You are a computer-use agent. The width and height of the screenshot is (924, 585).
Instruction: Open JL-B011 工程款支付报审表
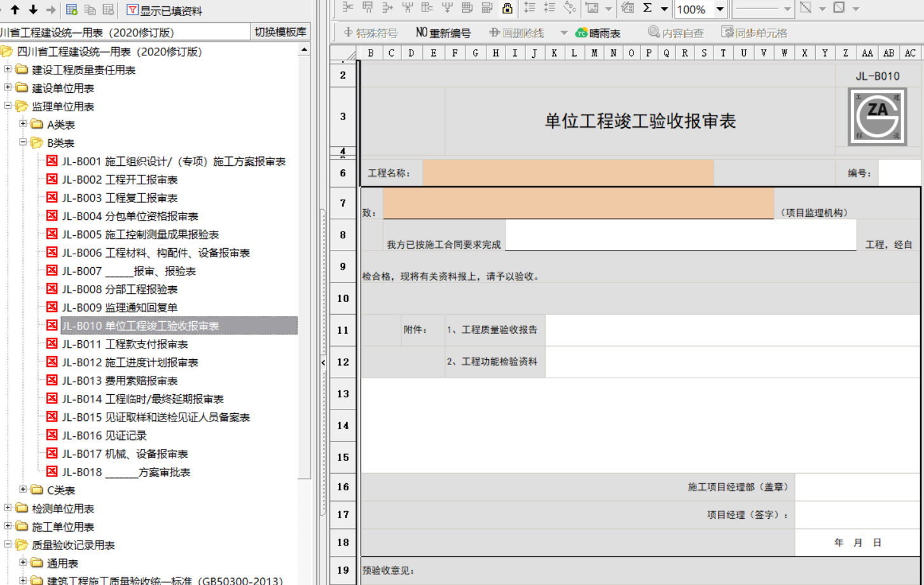tap(125, 345)
